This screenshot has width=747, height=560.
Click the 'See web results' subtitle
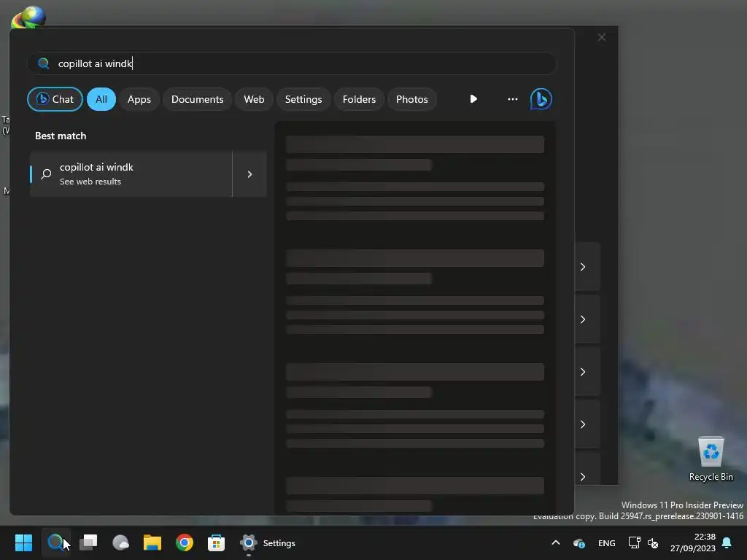(x=90, y=182)
